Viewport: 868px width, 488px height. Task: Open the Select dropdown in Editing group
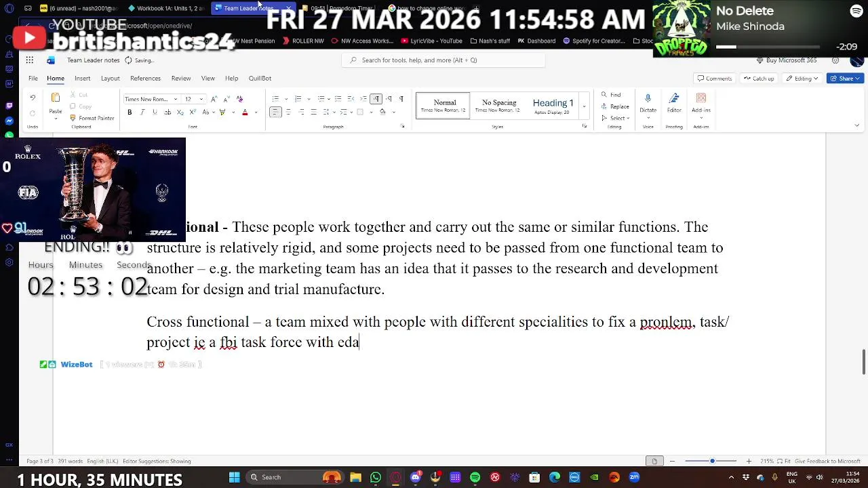point(615,118)
